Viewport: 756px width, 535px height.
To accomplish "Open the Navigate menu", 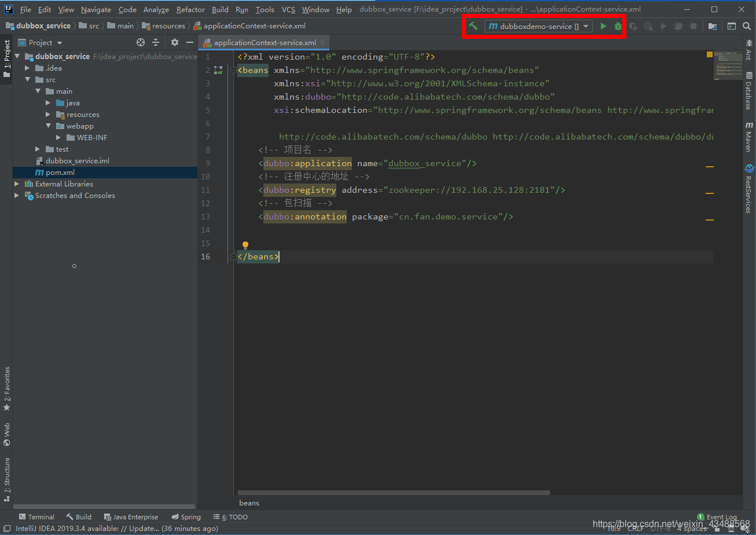I will pos(95,9).
